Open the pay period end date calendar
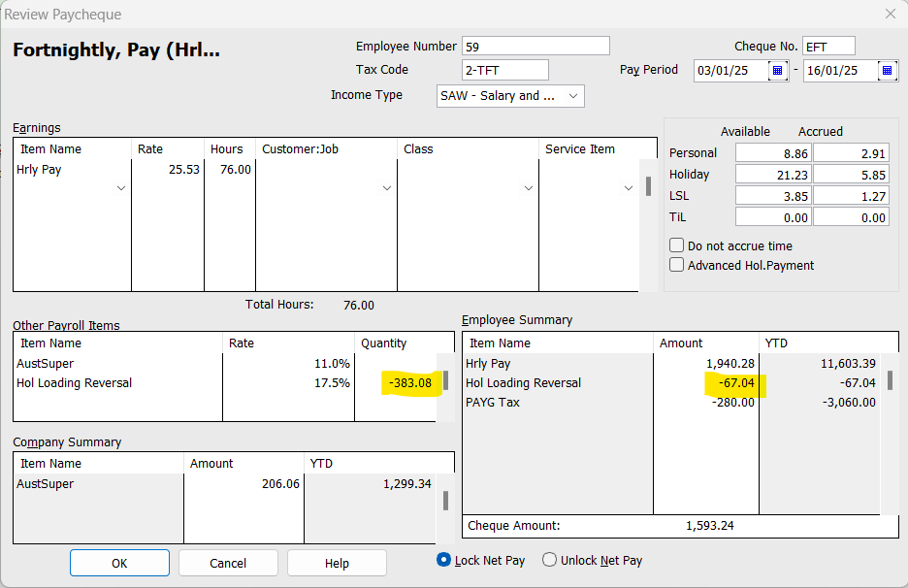908x588 pixels. (888, 71)
